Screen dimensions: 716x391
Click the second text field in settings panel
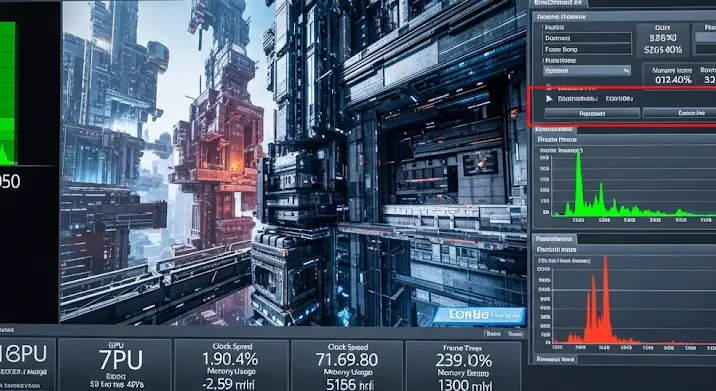click(x=587, y=49)
